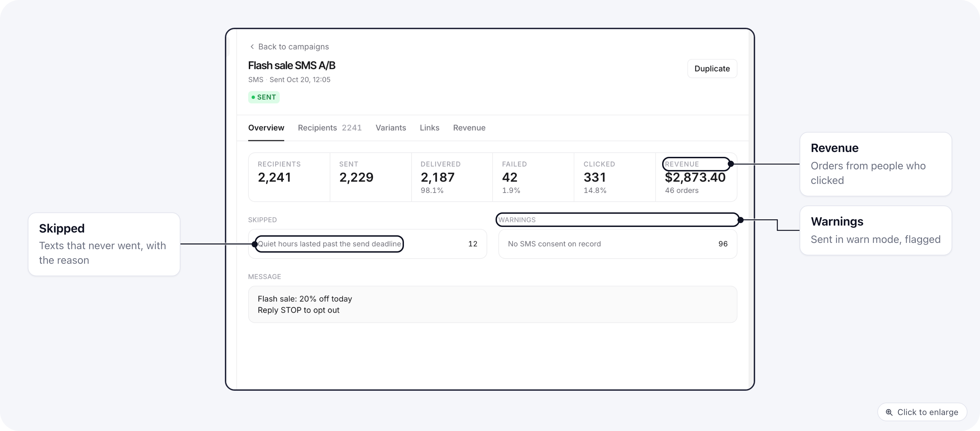Click the magnifier icon in the enlarge button

(889, 412)
